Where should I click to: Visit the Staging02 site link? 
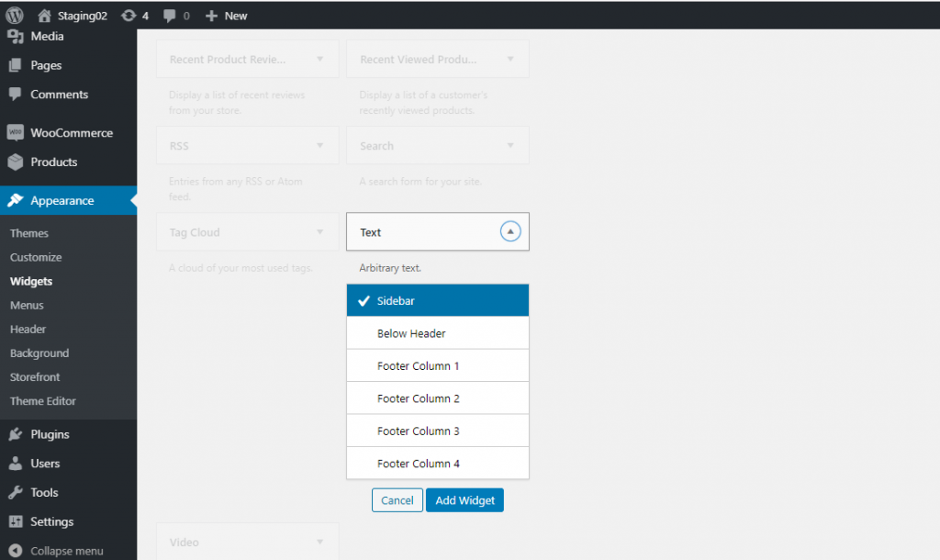click(82, 16)
